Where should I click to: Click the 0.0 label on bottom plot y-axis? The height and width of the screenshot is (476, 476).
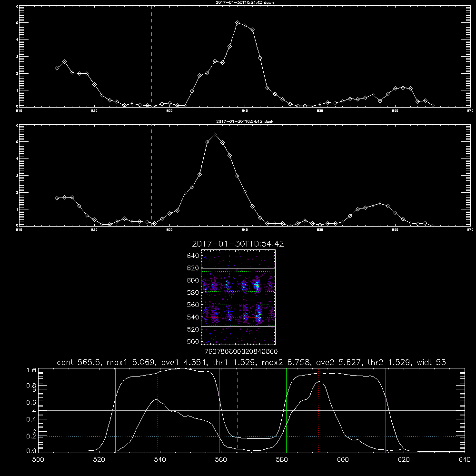[x=31, y=451]
